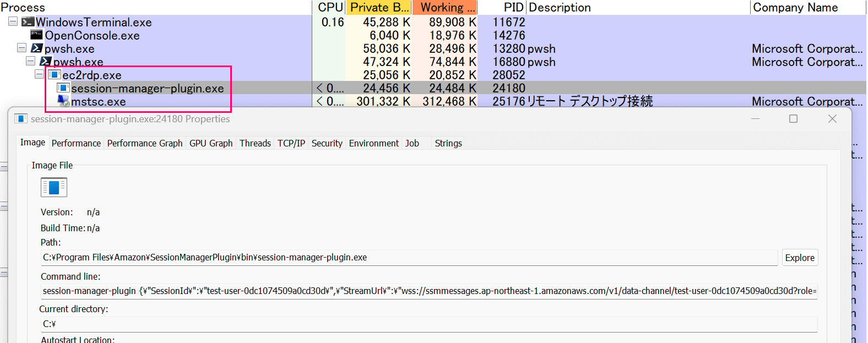Screen dimensions: 868x343
Task: Switch to the Image tab
Action: coord(32,142)
